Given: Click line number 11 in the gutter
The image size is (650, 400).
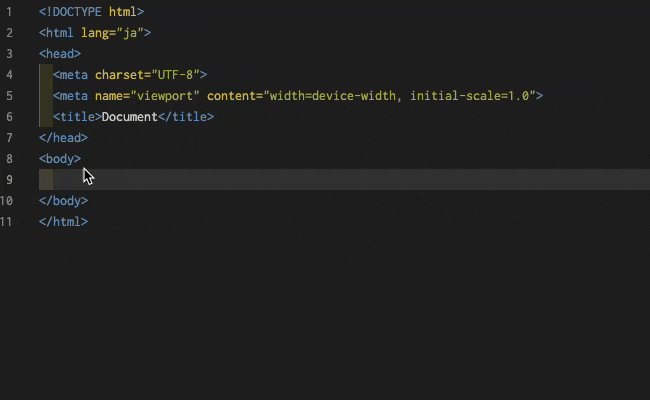Looking at the screenshot, I should 6,222.
